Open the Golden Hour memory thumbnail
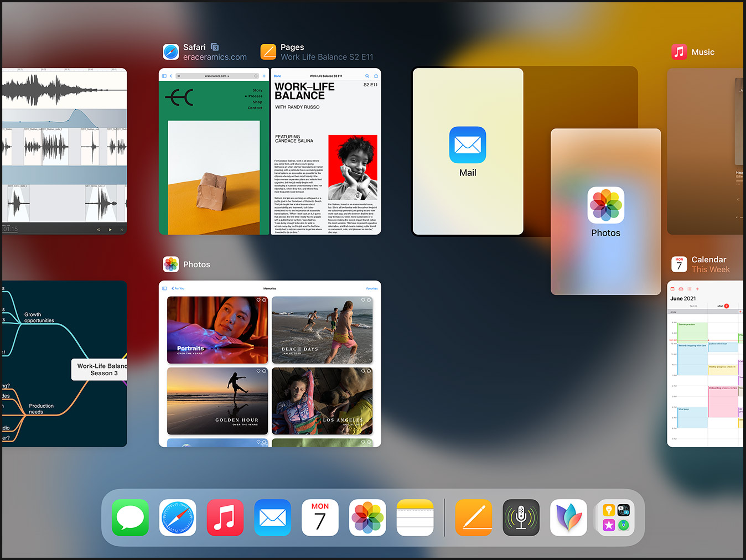 coord(217,401)
